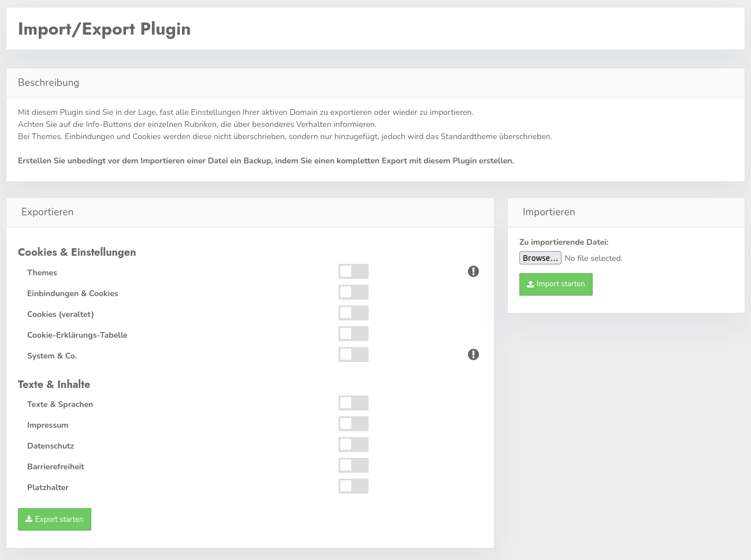Click the Export starten button

(54, 519)
